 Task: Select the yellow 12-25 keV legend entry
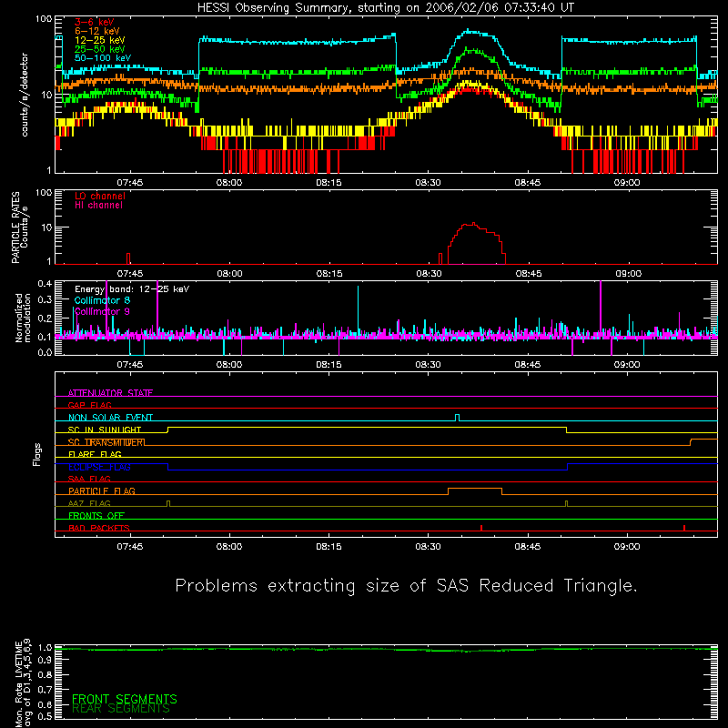point(100,40)
